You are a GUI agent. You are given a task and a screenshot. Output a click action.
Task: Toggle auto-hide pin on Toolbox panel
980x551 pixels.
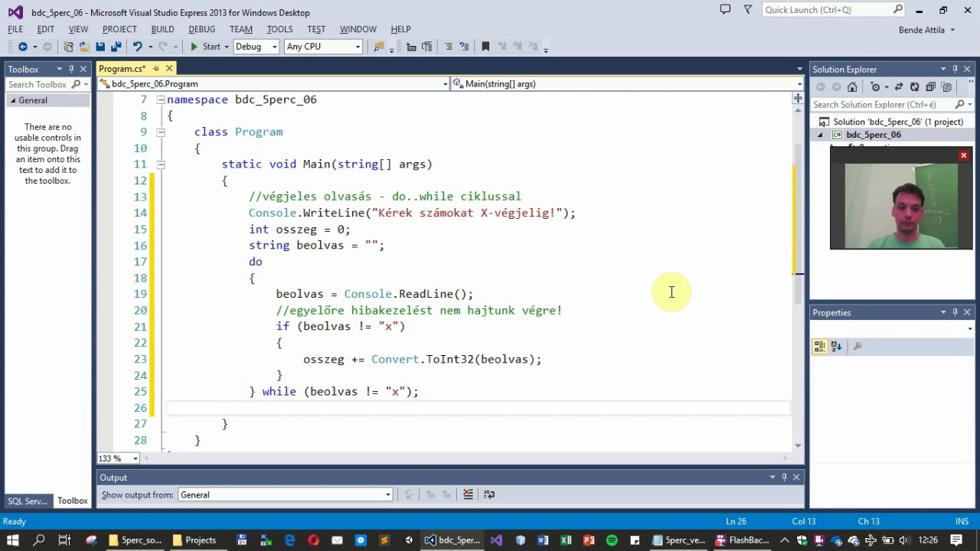click(71, 69)
